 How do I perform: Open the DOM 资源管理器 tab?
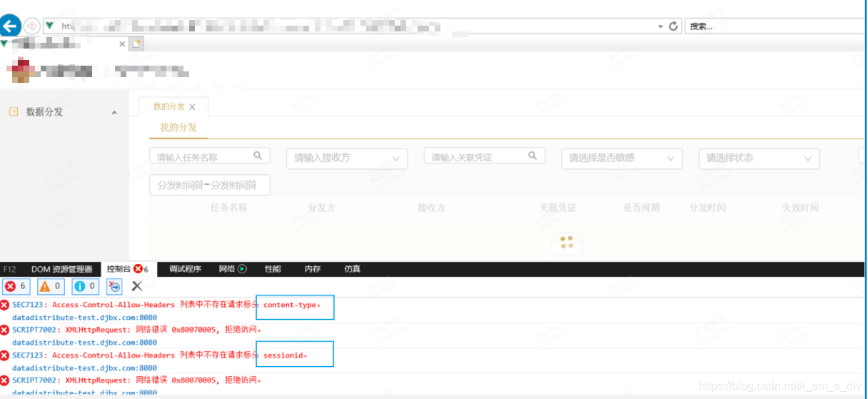point(61,269)
